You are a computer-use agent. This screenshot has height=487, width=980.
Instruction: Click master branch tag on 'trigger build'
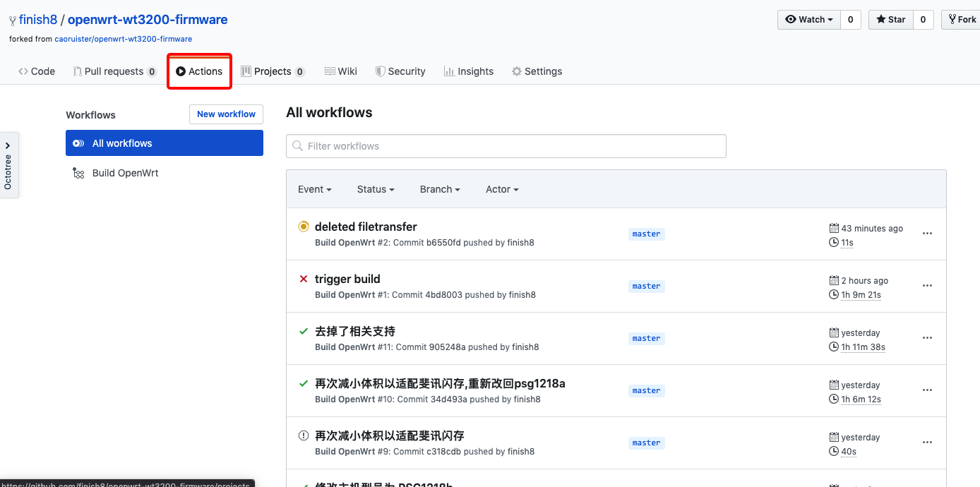point(646,286)
